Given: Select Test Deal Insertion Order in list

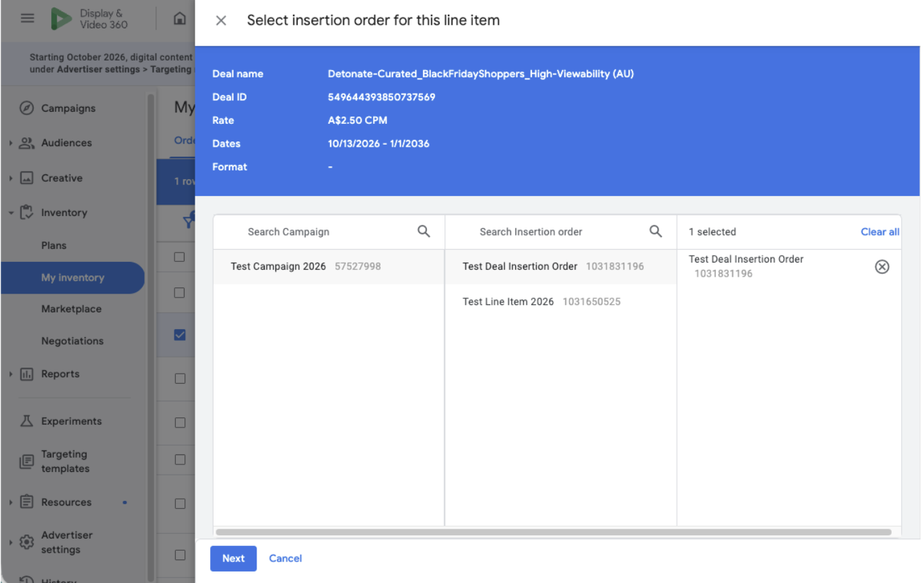Looking at the screenshot, I should pyautogui.click(x=560, y=267).
